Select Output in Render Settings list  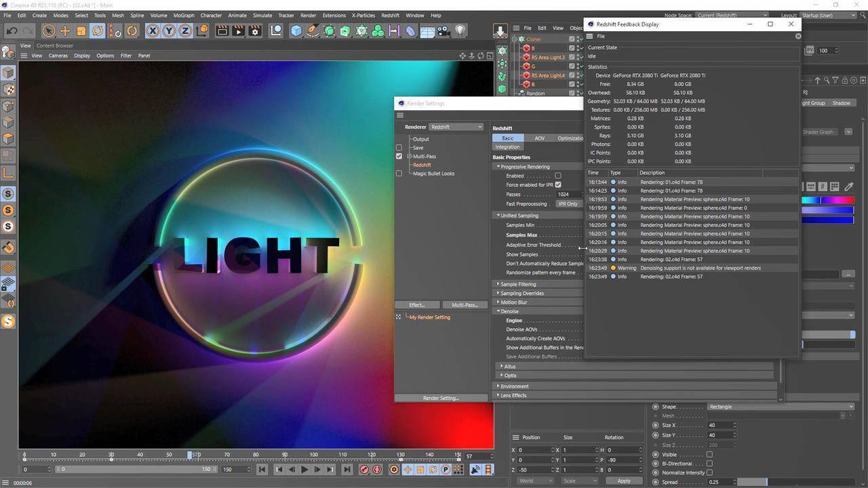pos(420,139)
